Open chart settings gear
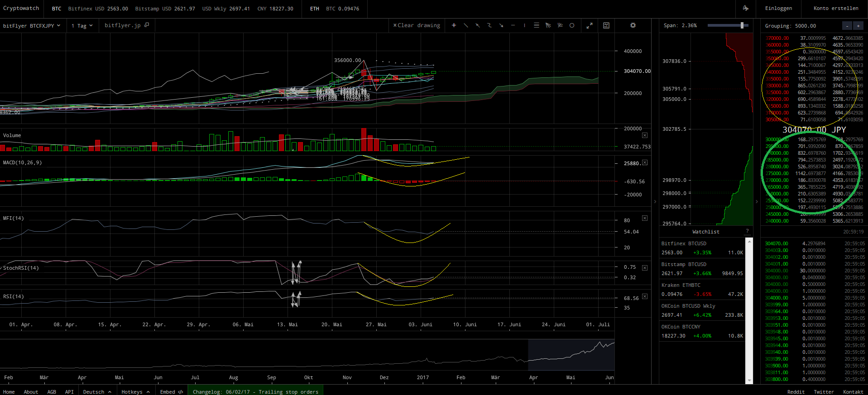This screenshot has height=395, width=868. click(633, 25)
